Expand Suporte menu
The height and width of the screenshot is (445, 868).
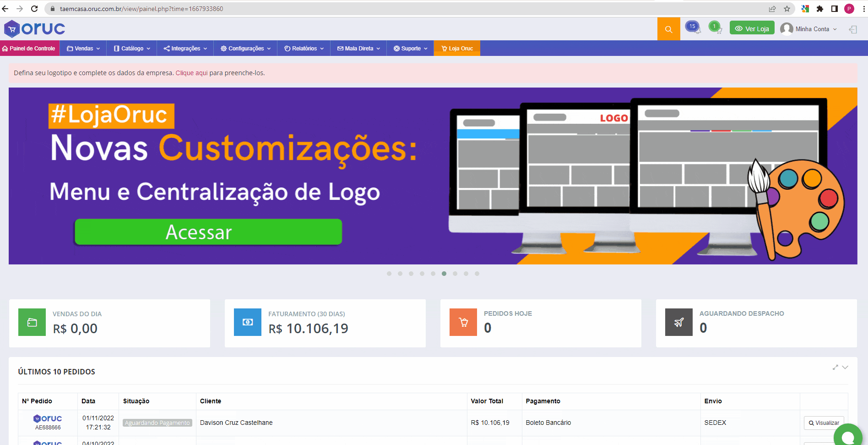click(x=411, y=48)
